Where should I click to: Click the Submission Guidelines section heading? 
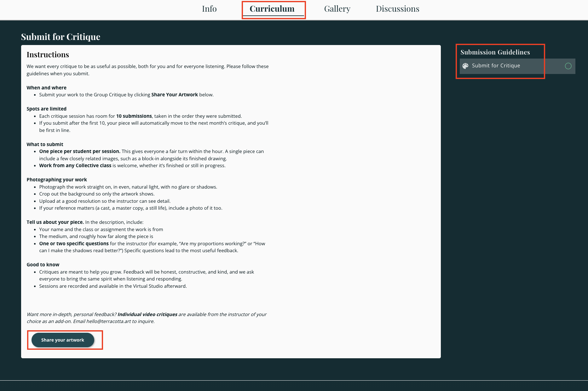[x=495, y=52]
